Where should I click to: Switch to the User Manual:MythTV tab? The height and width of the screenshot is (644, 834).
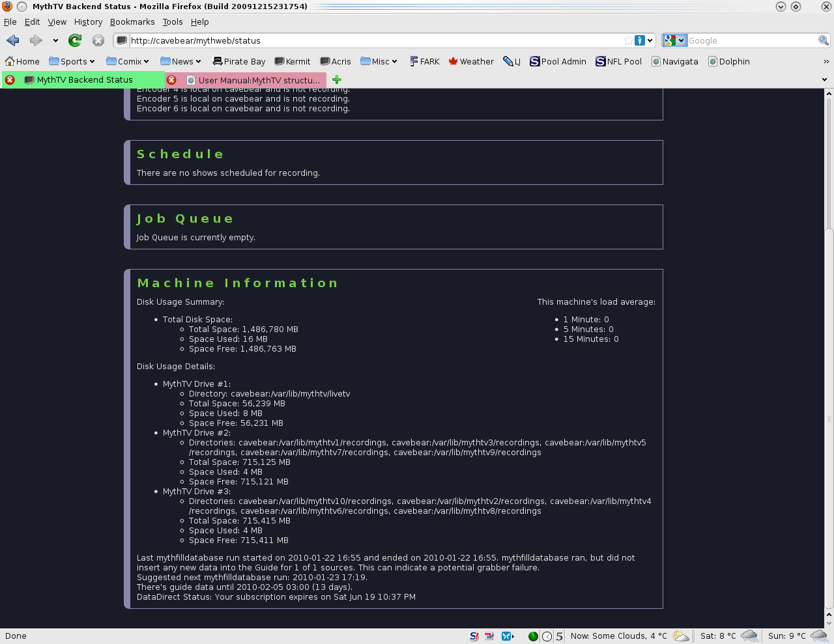click(x=259, y=80)
